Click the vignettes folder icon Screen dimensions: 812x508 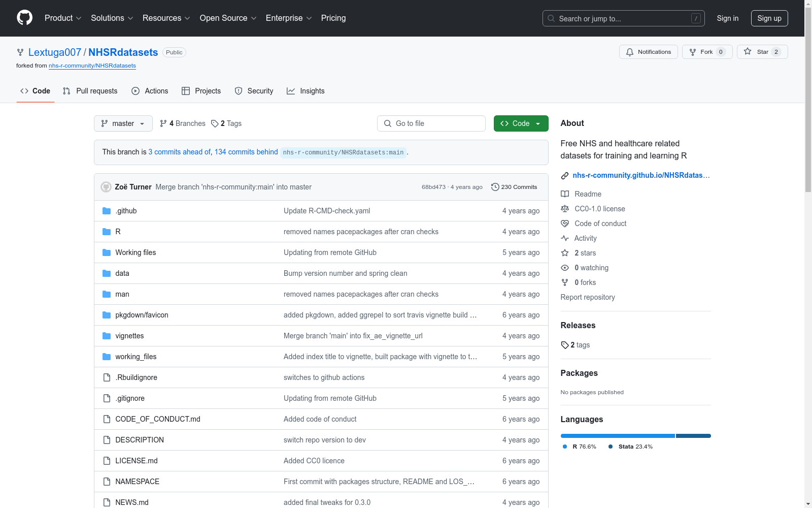pos(107,336)
